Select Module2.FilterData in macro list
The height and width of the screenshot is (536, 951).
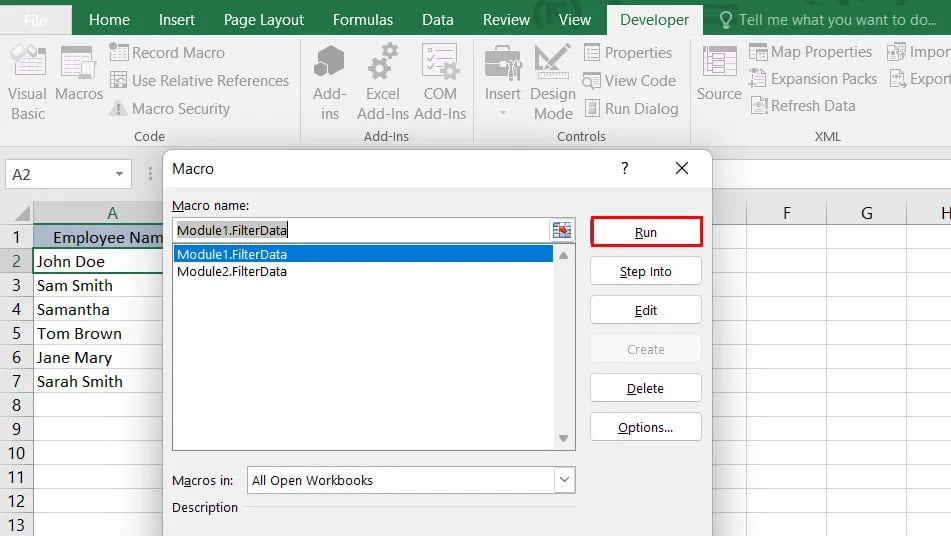point(232,271)
